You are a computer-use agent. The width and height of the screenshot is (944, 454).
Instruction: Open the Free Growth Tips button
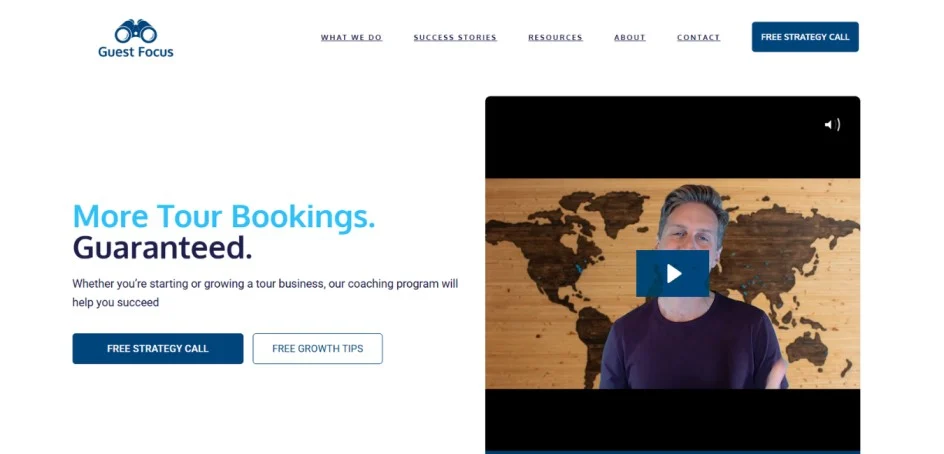(x=317, y=349)
